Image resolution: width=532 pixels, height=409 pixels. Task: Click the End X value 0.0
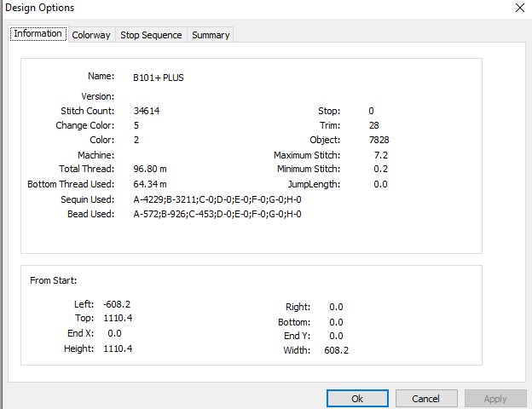[x=115, y=333]
